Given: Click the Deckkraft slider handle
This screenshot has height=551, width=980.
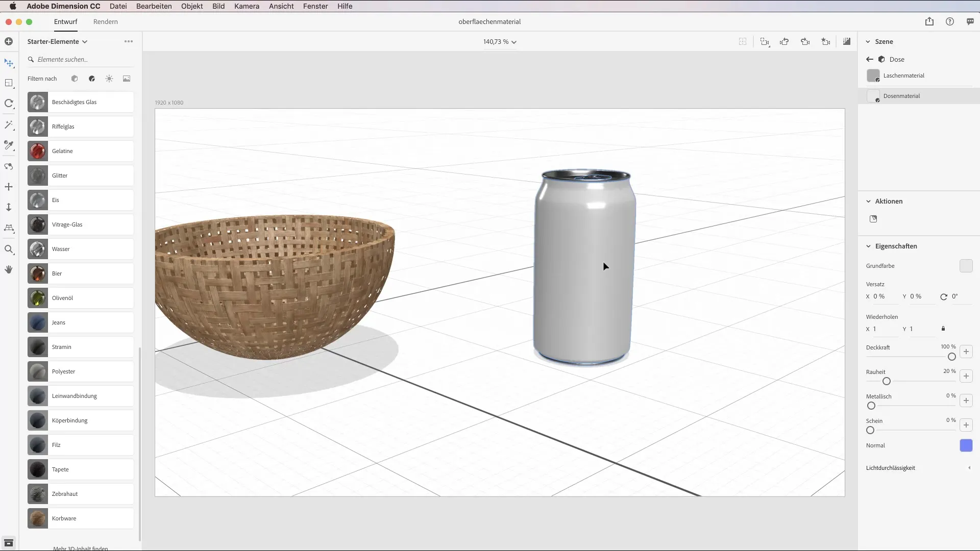Looking at the screenshot, I should click(952, 357).
